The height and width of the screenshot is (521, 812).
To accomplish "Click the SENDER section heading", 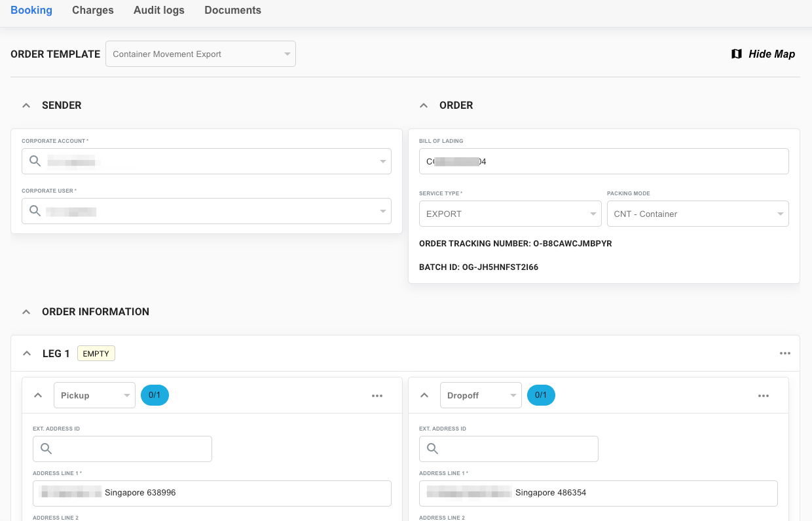I will [x=62, y=106].
